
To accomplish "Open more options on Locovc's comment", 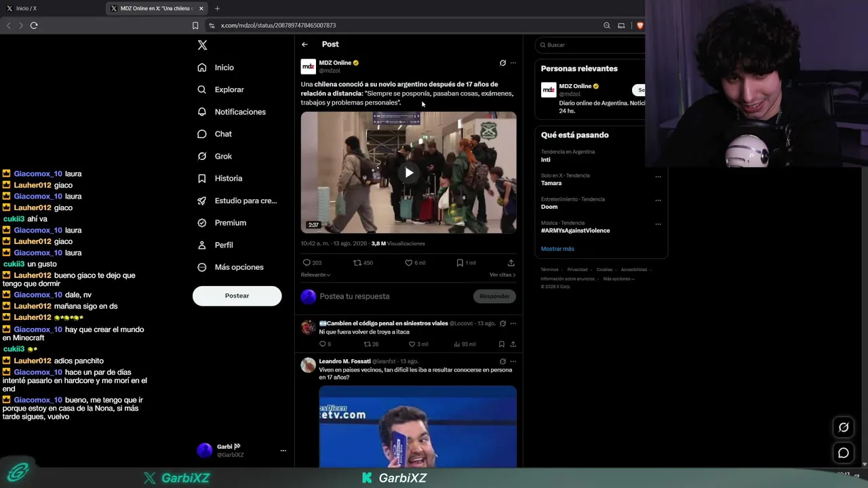I will pos(513,323).
